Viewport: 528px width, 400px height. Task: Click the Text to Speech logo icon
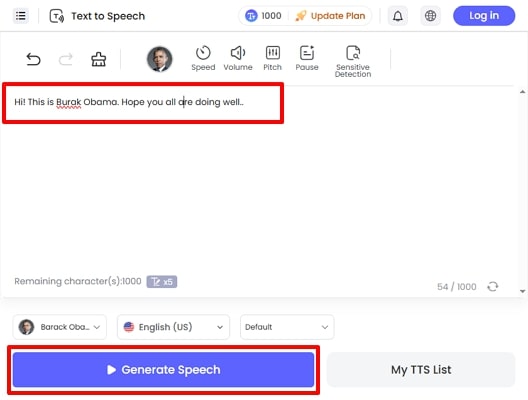pos(57,16)
